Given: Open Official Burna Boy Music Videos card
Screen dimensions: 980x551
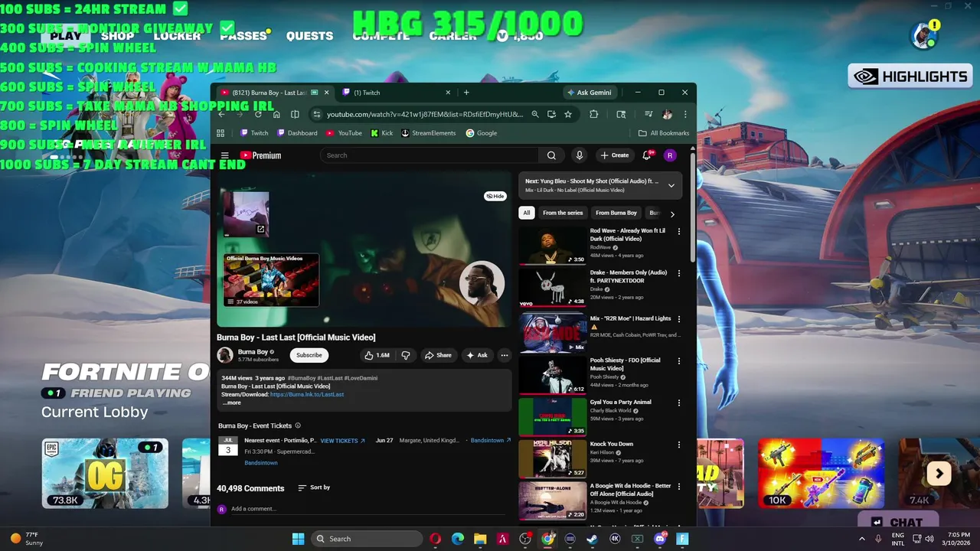Looking at the screenshot, I should (271, 280).
